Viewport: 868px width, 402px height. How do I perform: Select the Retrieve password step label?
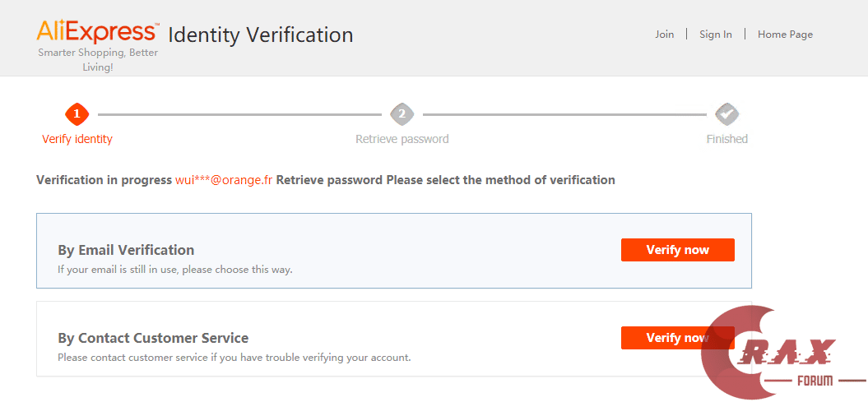click(x=402, y=139)
